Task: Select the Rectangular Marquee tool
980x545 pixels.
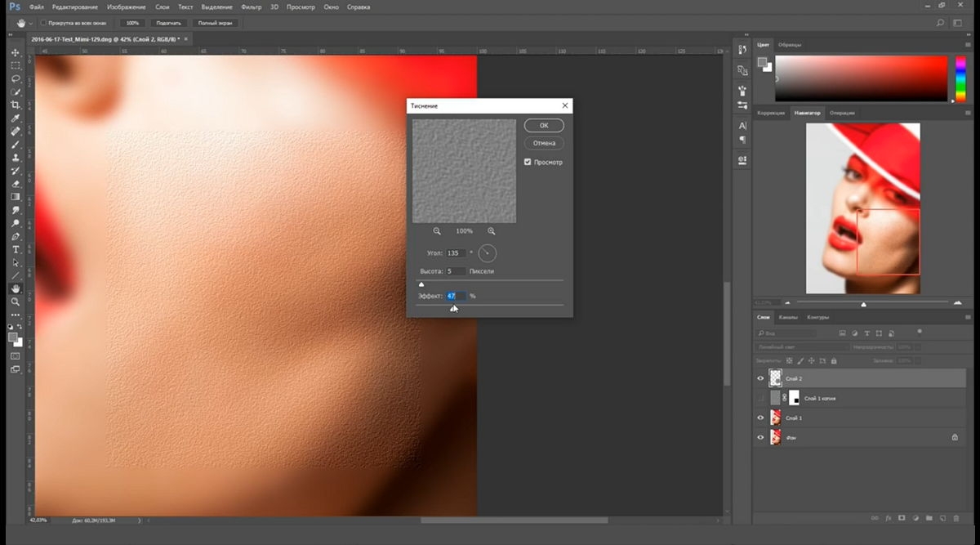Action: [16, 65]
